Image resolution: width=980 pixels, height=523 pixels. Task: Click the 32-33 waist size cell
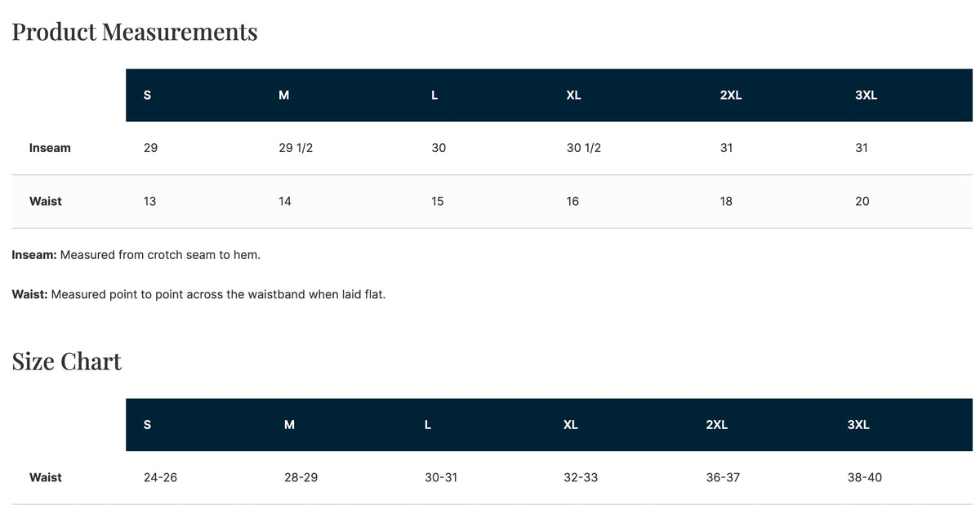[x=581, y=477]
